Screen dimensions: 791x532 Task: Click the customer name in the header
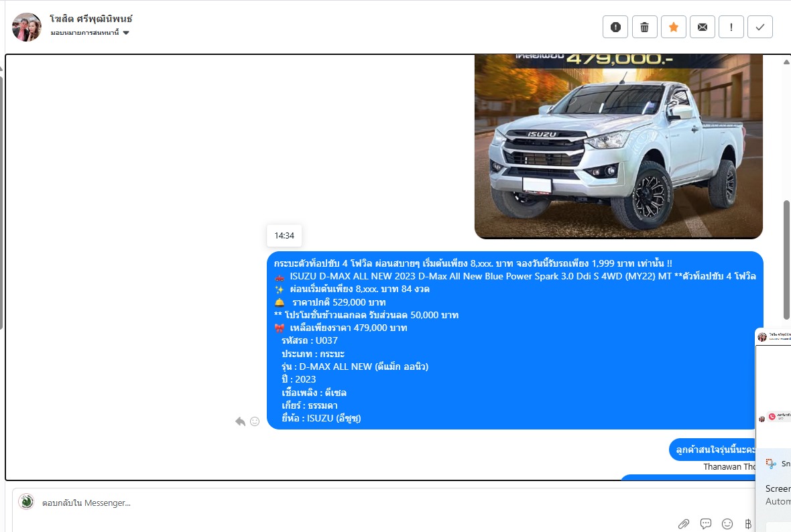point(90,19)
